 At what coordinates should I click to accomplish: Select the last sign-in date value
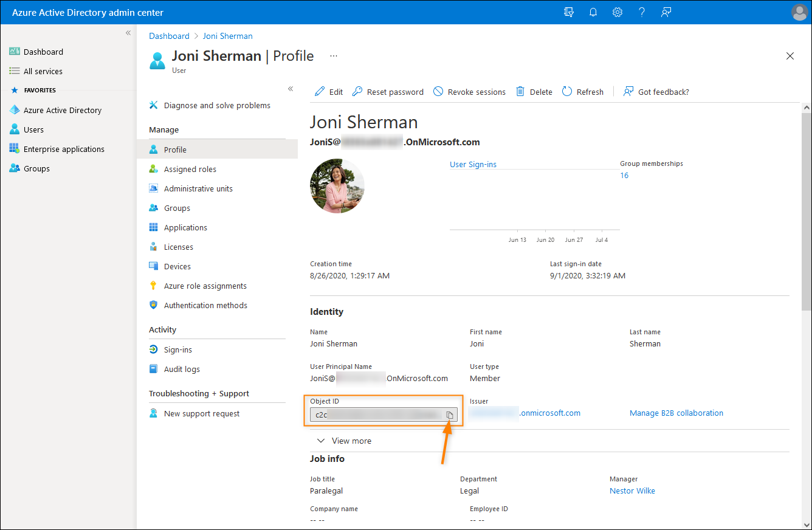pyautogui.click(x=588, y=275)
